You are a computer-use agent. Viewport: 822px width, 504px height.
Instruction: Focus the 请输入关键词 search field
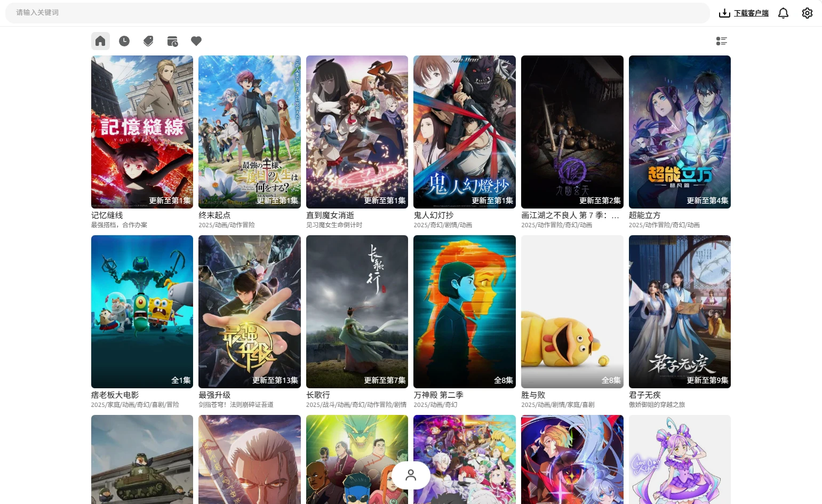pyautogui.click(x=357, y=13)
